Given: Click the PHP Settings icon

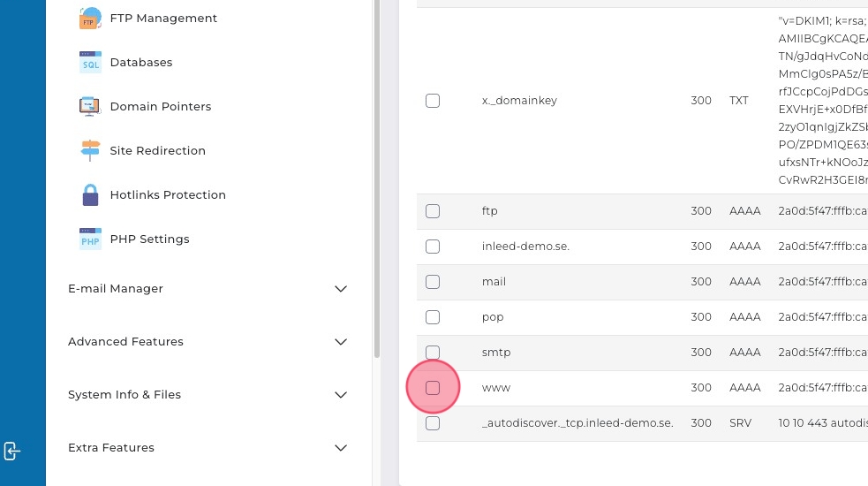Looking at the screenshot, I should [x=90, y=239].
